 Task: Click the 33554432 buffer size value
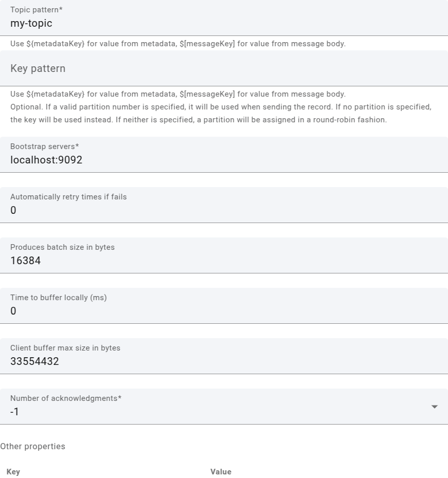pyautogui.click(x=34, y=361)
